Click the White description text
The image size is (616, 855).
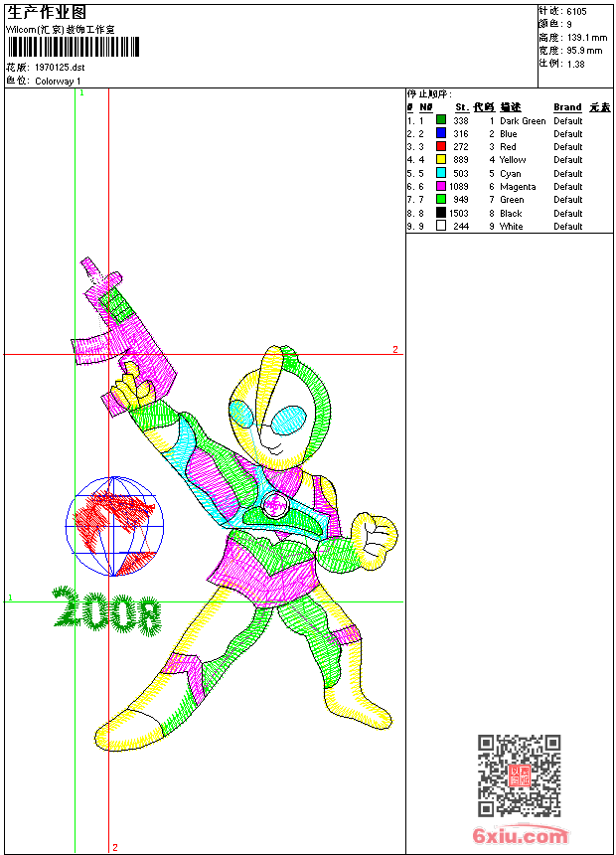[511, 227]
